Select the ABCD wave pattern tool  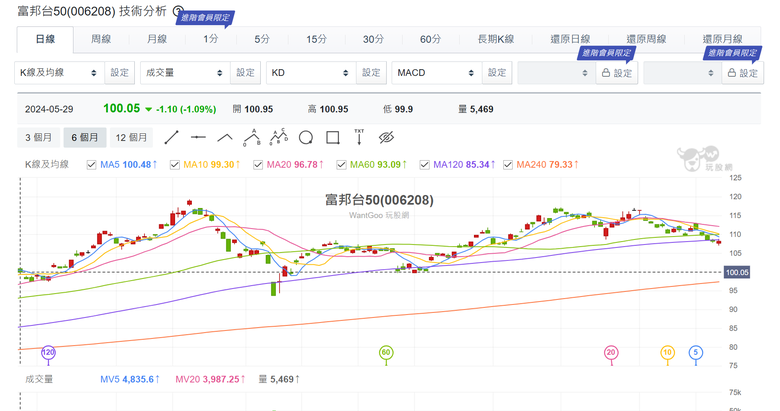[x=279, y=137]
